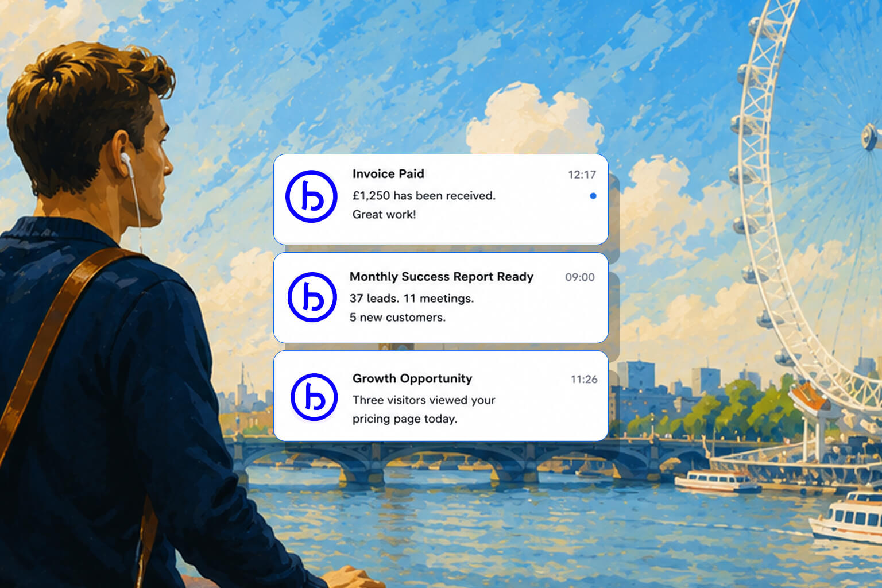Click the "pricing page today." line
The width and height of the screenshot is (882, 588).
click(x=405, y=419)
